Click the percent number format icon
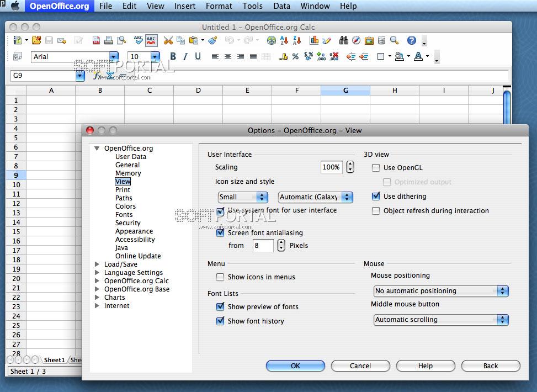The width and height of the screenshot is (537, 392). coord(295,56)
